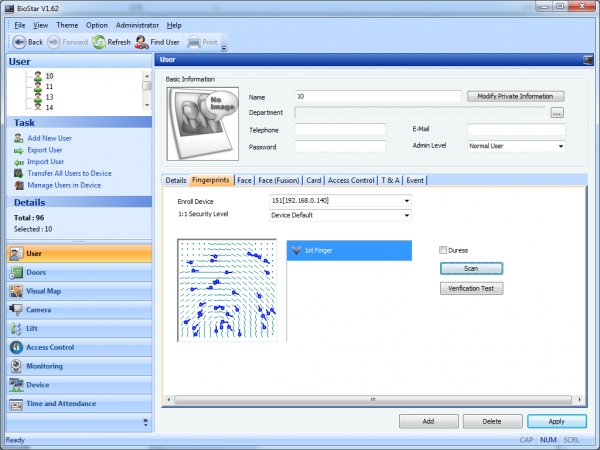Screen dimensions: 600x450
Task: Click the Telephone input field
Action: click(340, 130)
